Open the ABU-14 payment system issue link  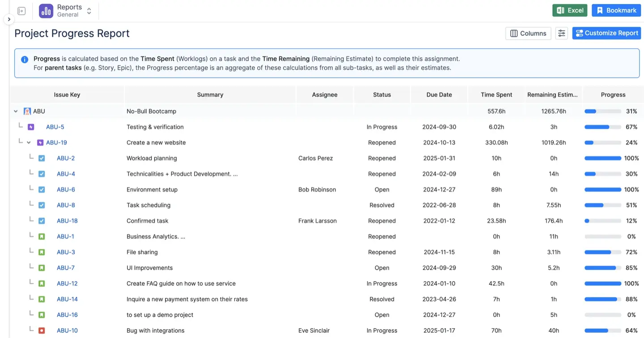click(x=67, y=299)
